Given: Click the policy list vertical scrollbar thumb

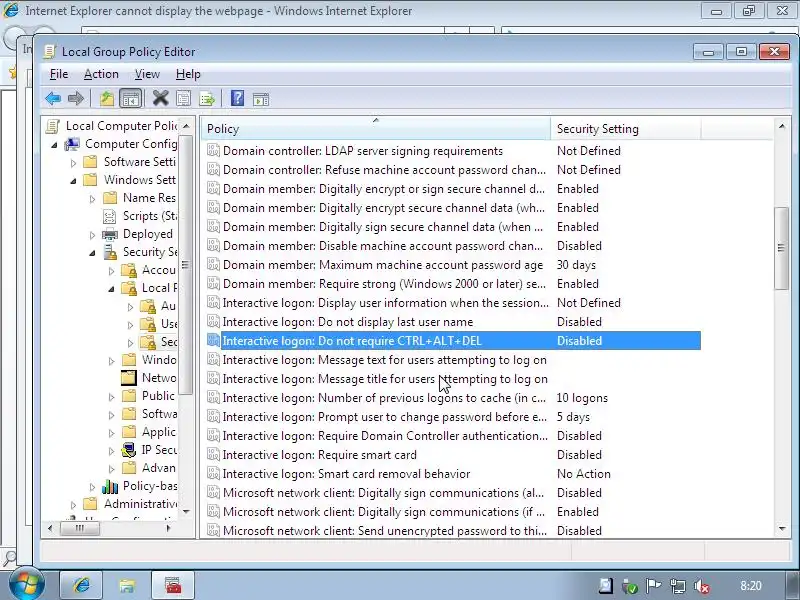Looking at the screenshot, I should click(781, 248).
